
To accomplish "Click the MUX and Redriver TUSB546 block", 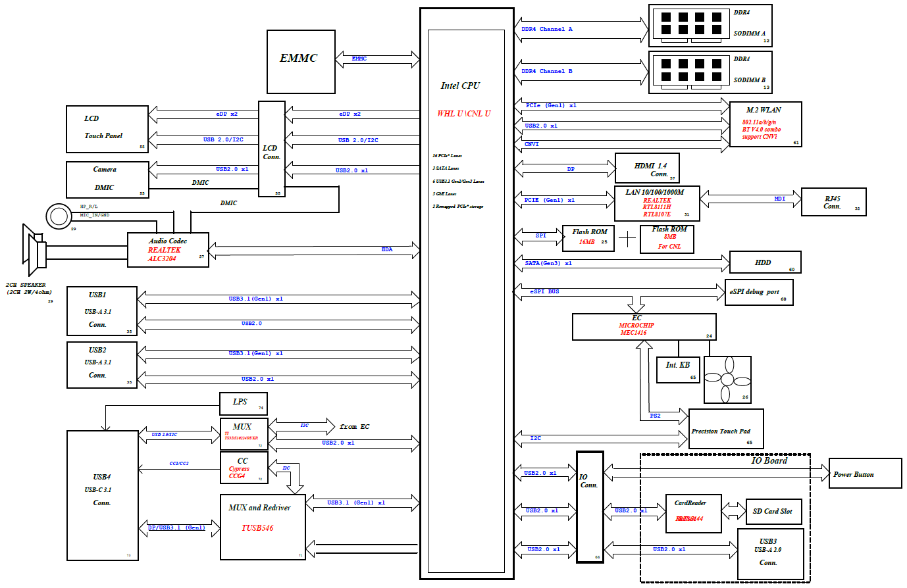I will [x=262, y=527].
